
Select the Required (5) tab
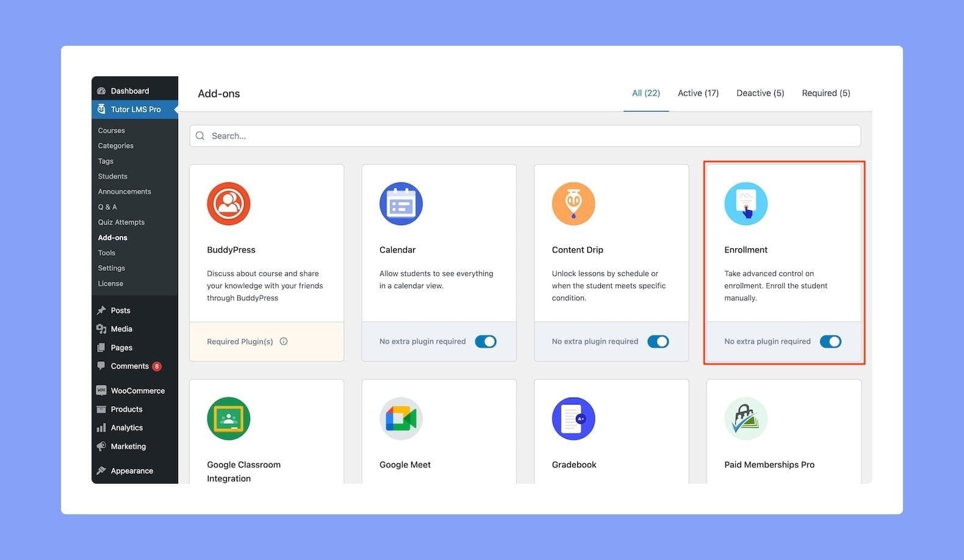coord(826,93)
